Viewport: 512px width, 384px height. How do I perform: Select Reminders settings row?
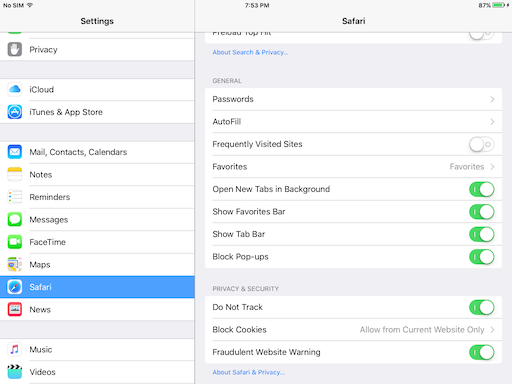(97, 197)
